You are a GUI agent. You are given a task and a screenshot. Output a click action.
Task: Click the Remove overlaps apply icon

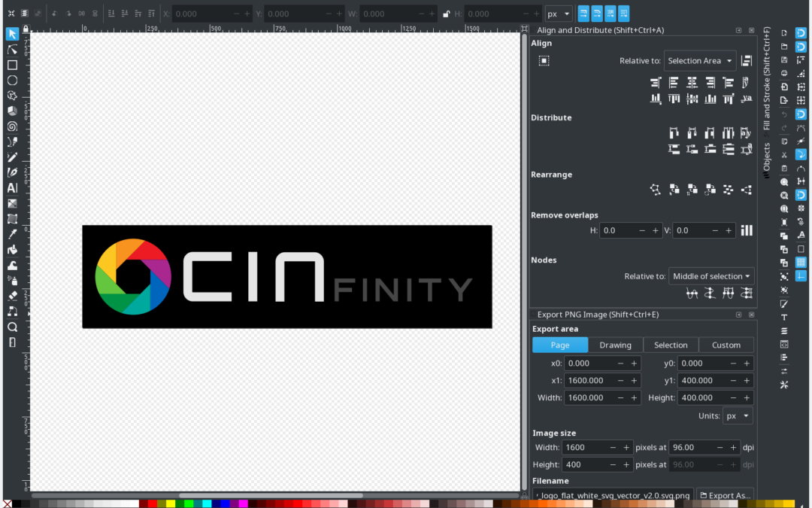[x=747, y=230]
